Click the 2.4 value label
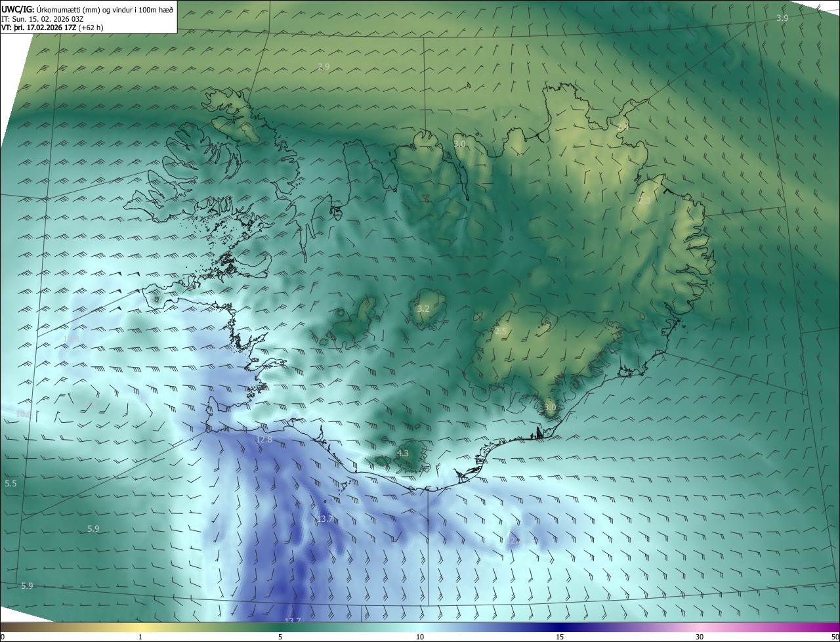Image resolution: width=840 pixels, height=642 pixels. [623, 125]
